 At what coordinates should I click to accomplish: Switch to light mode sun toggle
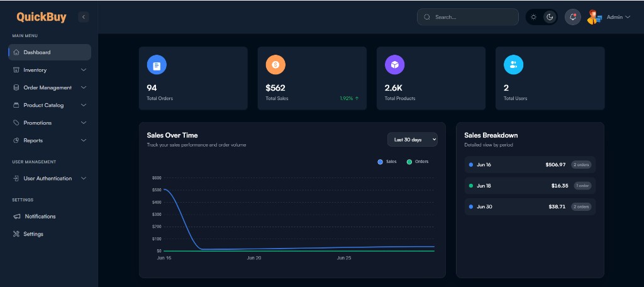(533, 17)
